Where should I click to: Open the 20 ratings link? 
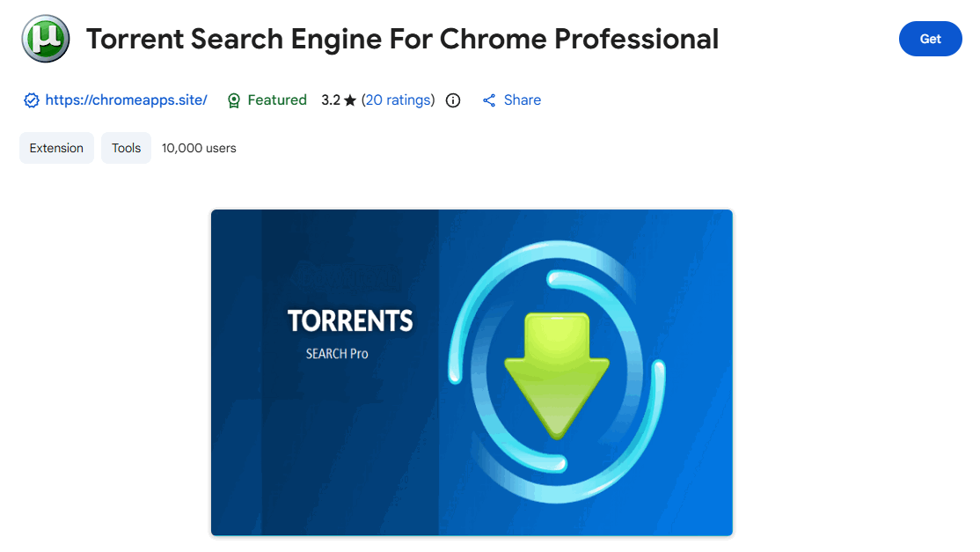click(398, 100)
